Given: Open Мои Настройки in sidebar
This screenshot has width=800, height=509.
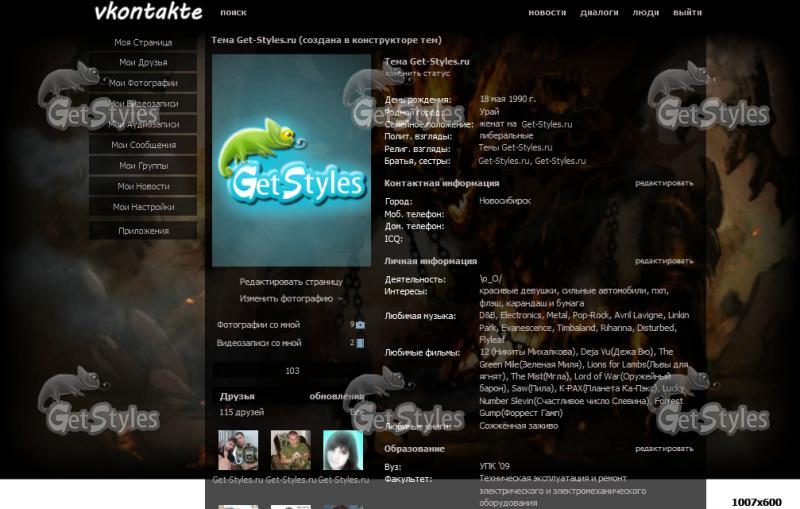Looking at the screenshot, I should (x=143, y=207).
